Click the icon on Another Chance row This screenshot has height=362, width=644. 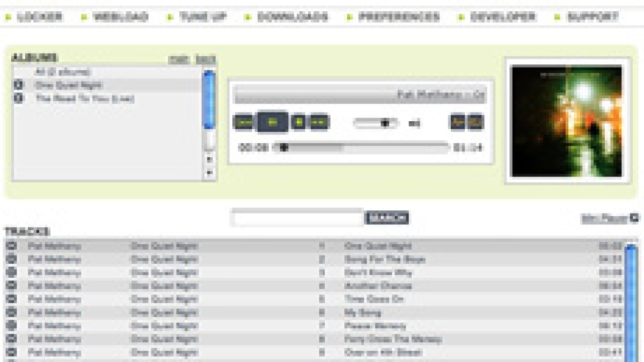[11, 286]
